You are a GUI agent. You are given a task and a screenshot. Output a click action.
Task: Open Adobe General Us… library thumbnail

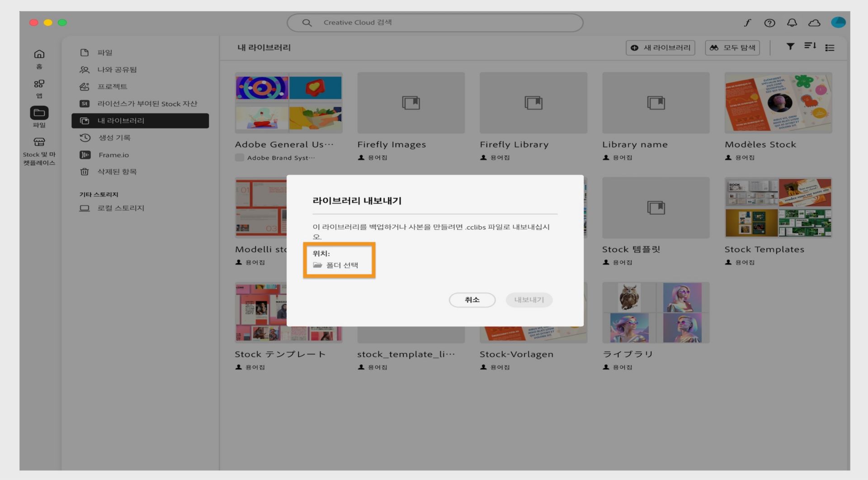[x=288, y=103]
